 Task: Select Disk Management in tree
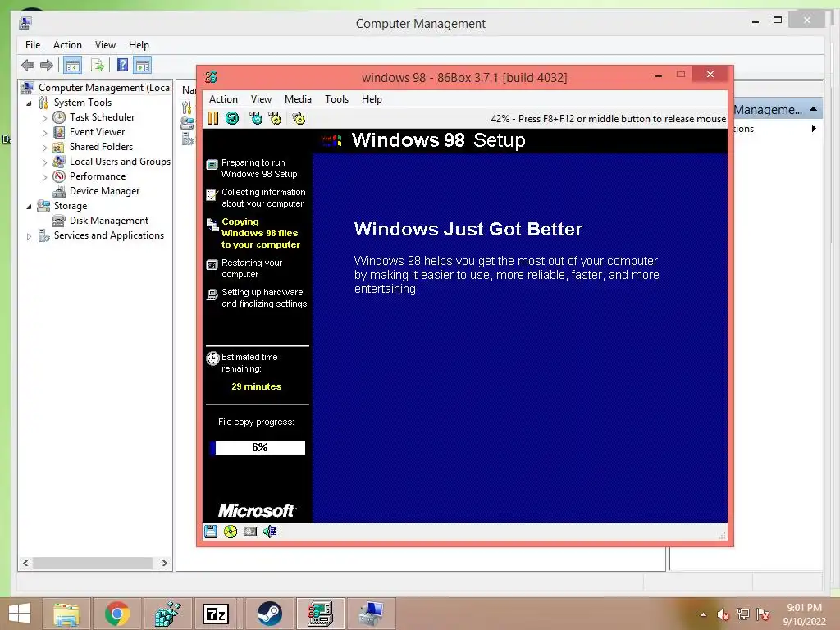click(x=100, y=221)
